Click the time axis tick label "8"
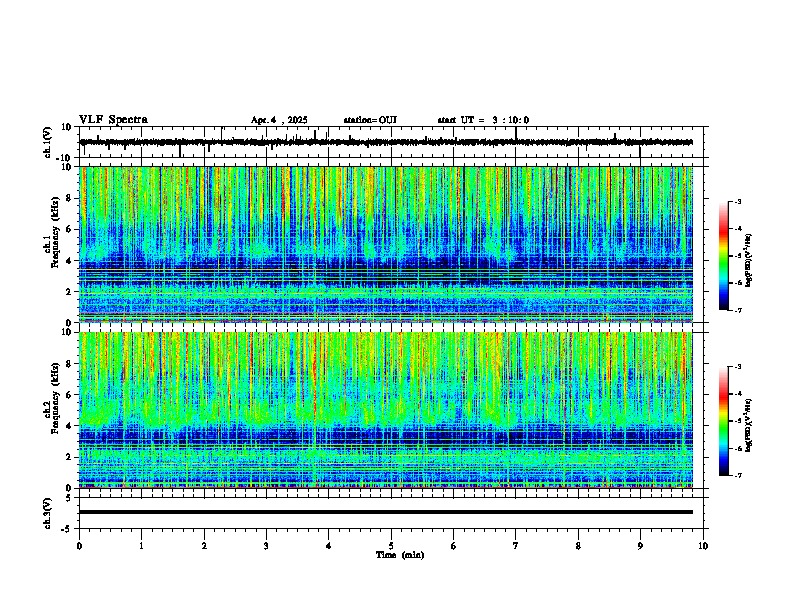This screenshot has height=612, width=792. 578,546
